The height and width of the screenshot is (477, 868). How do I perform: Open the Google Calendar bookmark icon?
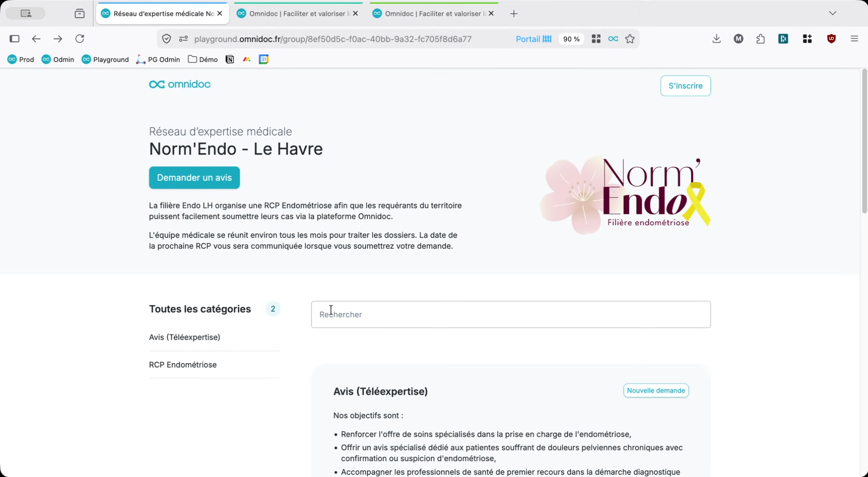pos(264,59)
